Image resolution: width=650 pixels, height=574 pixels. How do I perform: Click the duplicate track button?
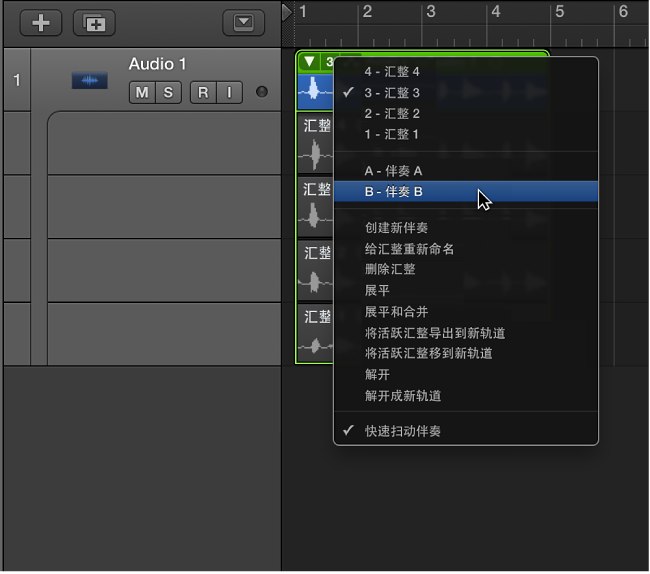94,22
